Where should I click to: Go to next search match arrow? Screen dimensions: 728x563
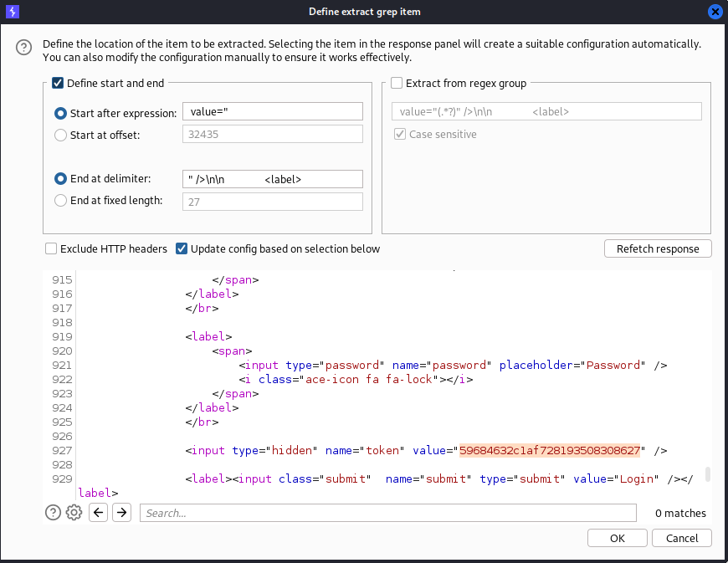(121, 513)
